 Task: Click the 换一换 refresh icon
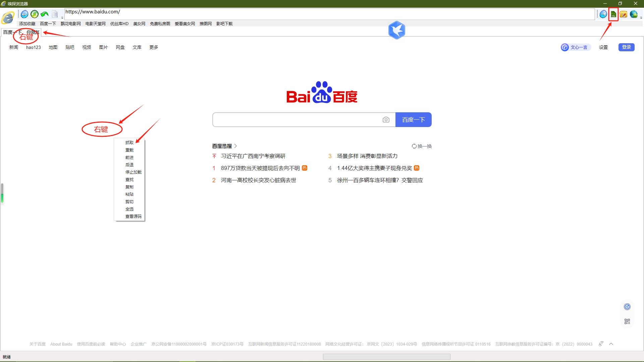414,146
